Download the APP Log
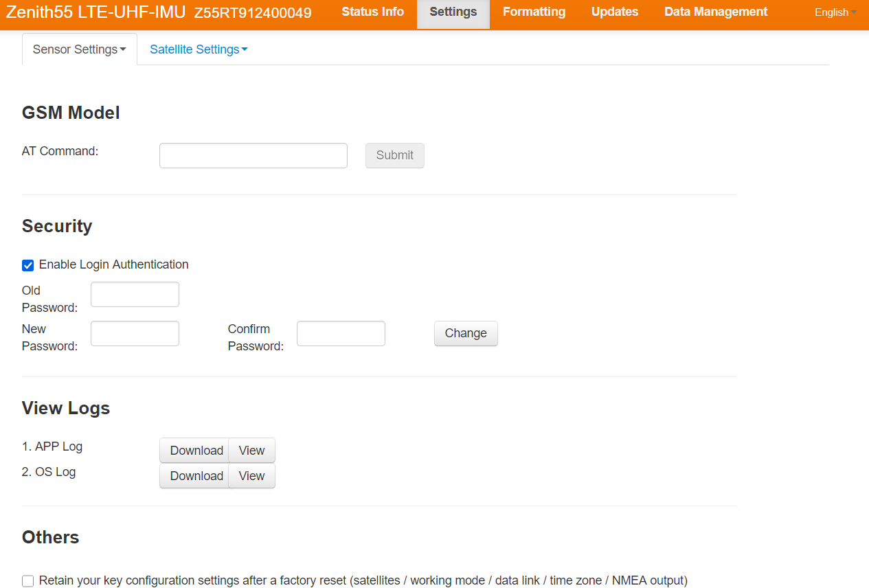The width and height of the screenshot is (869, 588). [196, 451]
